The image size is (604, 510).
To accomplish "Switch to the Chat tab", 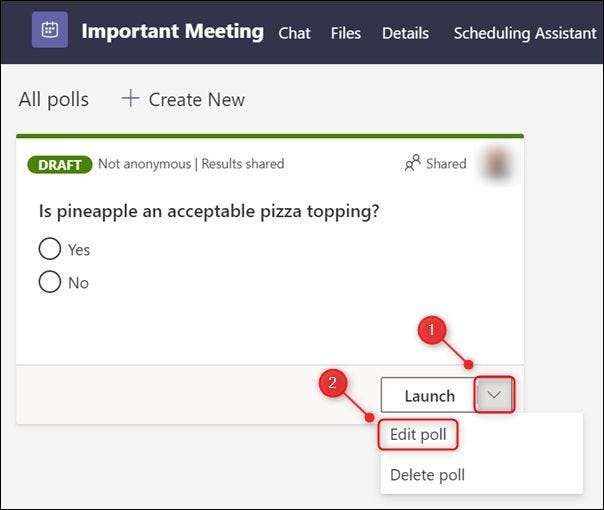I will (294, 33).
